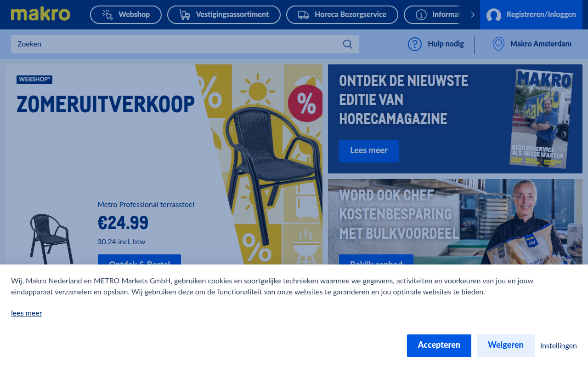
Task: Select Horeca Bezorgservice navigation pill
Action: tap(342, 15)
